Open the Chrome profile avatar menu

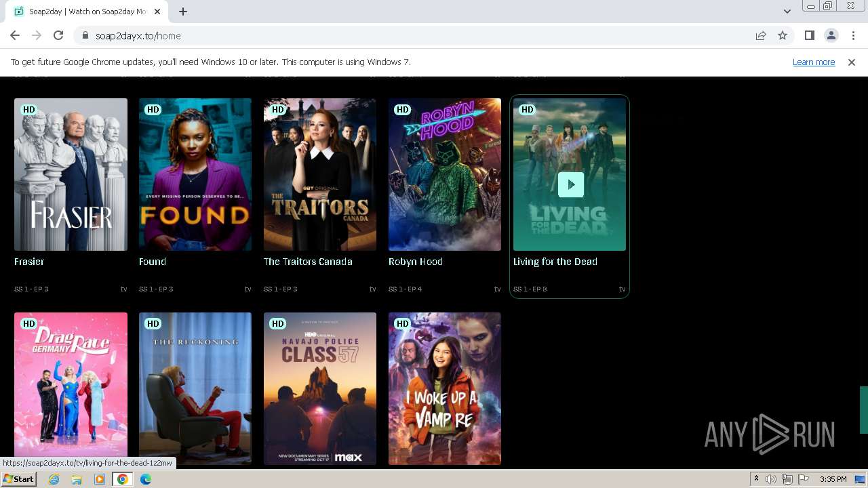click(x=831, y=35)
